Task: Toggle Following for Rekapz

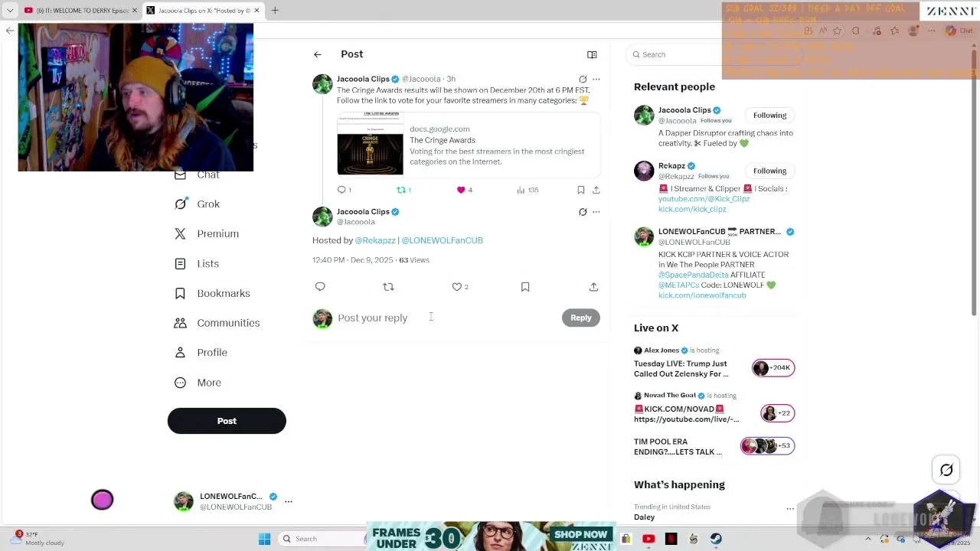Action: coord(769,171)
